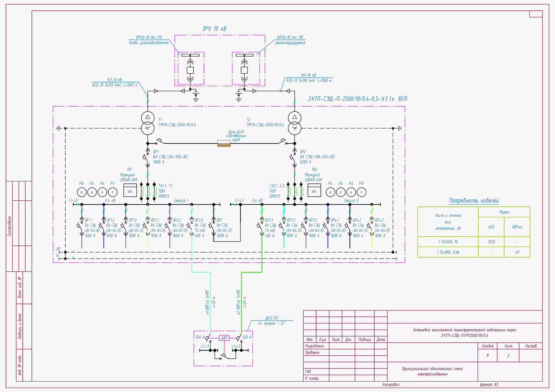Click the T2 transformer symbol
The height and width of the screenshot is (392, 555).
294,123
